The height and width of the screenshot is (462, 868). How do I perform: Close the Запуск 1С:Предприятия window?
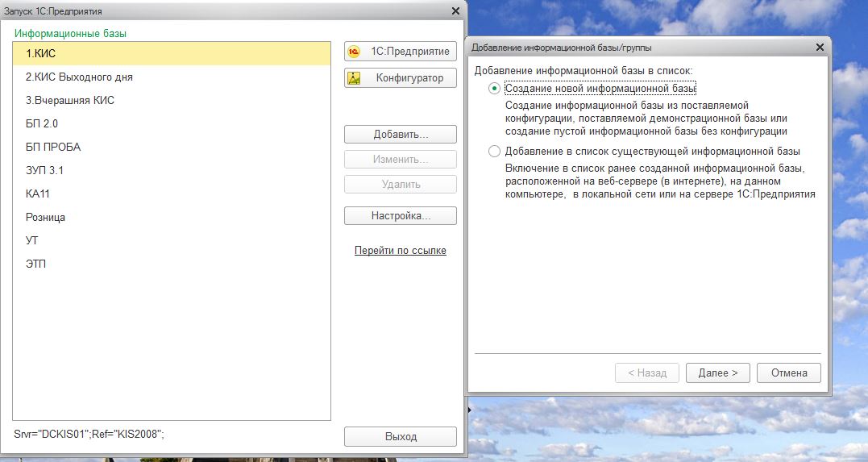(x=455, y=11)
